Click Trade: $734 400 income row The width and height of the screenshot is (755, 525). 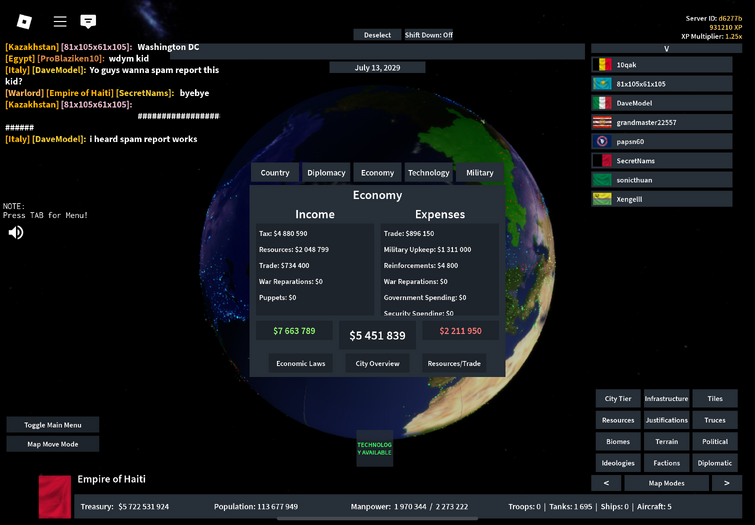pyautogui.click(x=284, y=265)
